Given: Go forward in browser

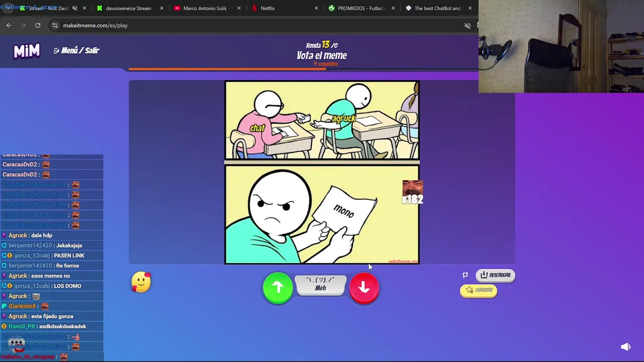Looking at the screenshot, I should (x=23, y=25).
